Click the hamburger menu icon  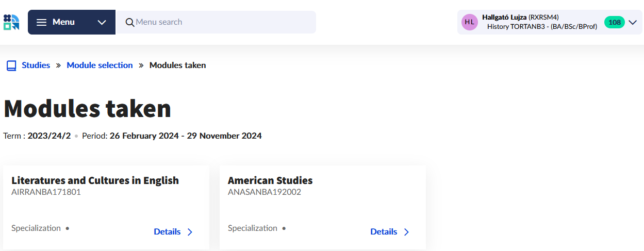pos(42,22)
